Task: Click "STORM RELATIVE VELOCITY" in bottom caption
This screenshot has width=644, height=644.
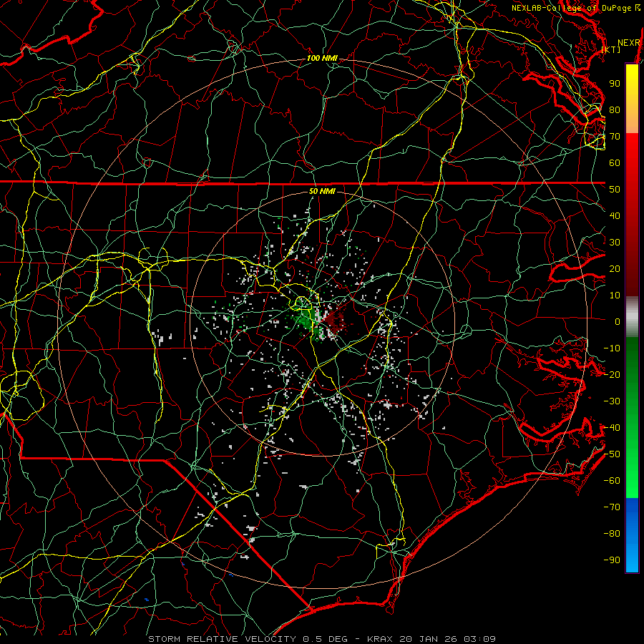Action: click(x=222, y=639)
